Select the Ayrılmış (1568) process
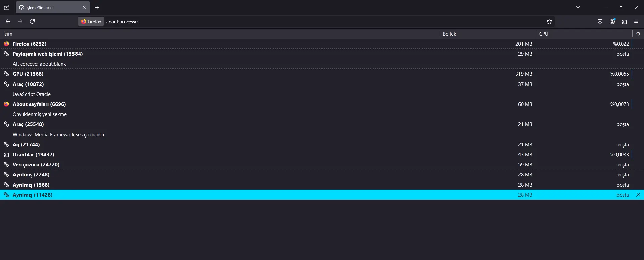 [322, 185]
